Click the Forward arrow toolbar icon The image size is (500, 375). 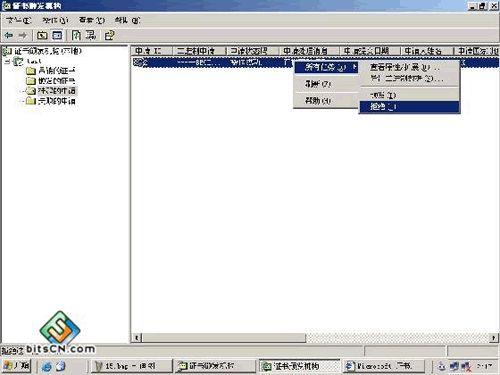coord(23,35)
